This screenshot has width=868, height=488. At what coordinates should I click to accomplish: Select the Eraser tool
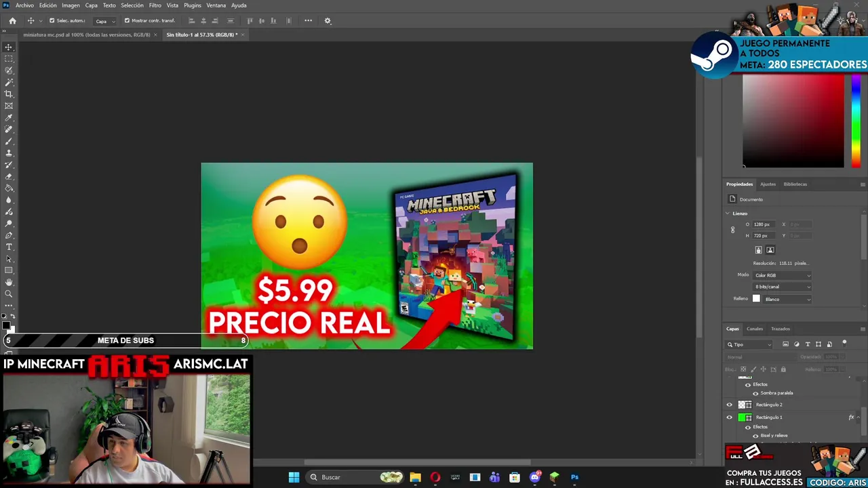click(x=9, y=176)
